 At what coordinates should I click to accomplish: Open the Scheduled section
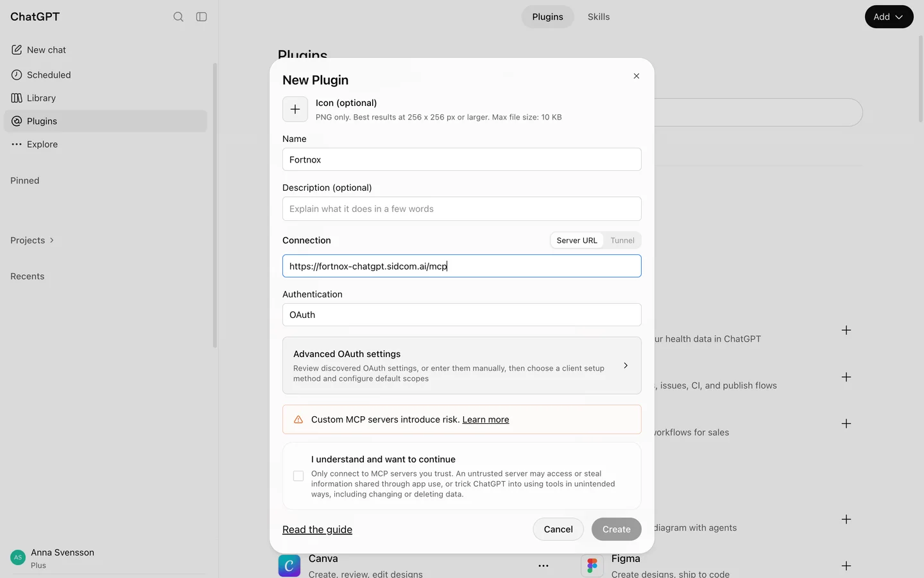[105, 74]
